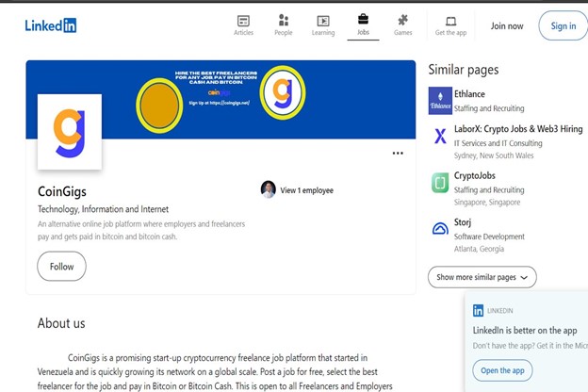Image resolution: width=588 pixels, height=392 pixels.
Task: Open the Games puzzle icon
Action: pos(402,25)
